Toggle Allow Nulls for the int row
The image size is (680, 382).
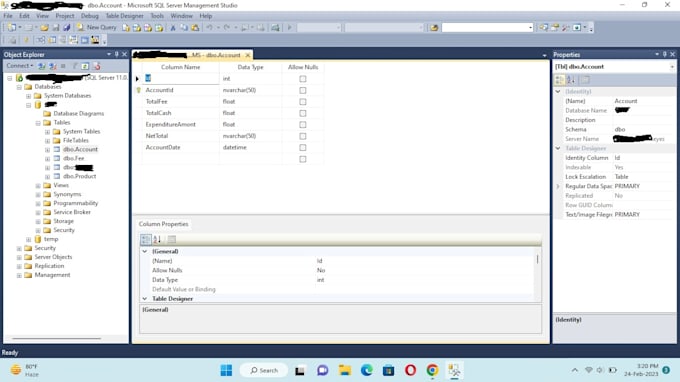pyautogui.click(x=303, y=79)
